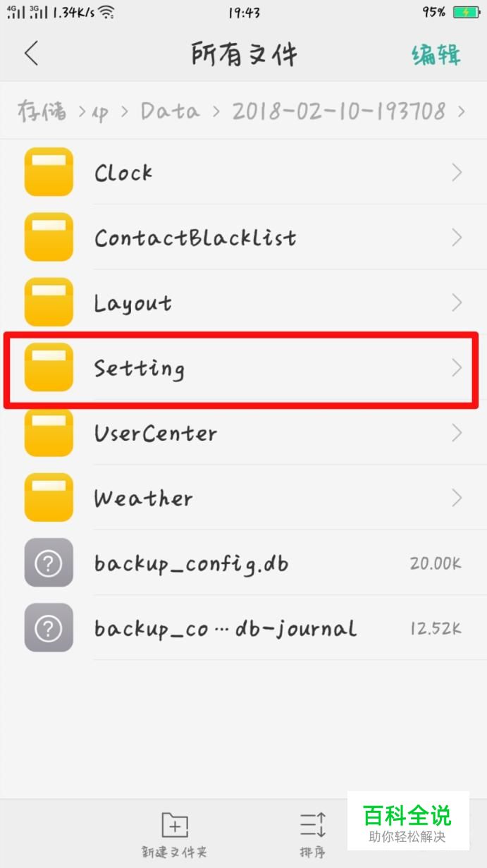Image resolution: width=487 pixels, height=868 pixels.
Task: Tap the sort icon in the bottom bar
Action: (312, 825)
